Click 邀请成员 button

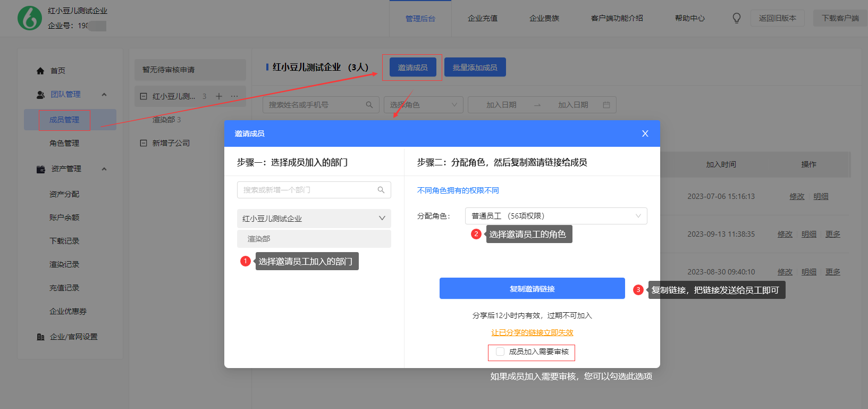[413, 68]
